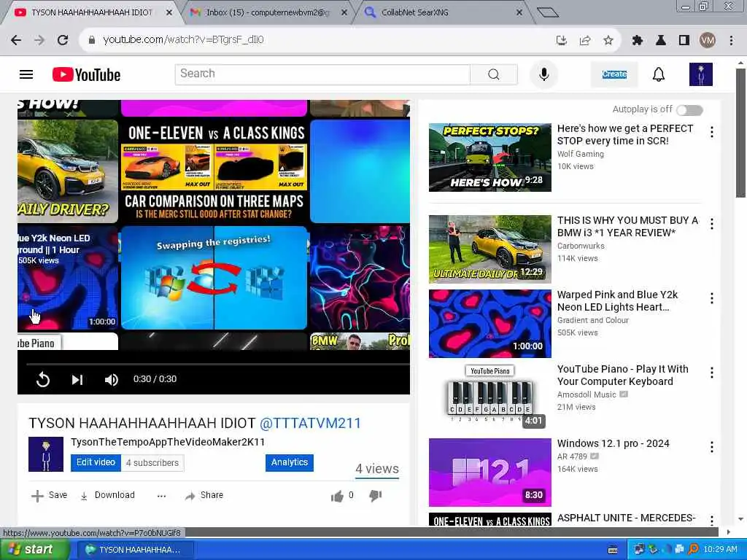Open options for PERFECT STOP video
This screenshot has height=560, width=747.
[x=712, y=132]
